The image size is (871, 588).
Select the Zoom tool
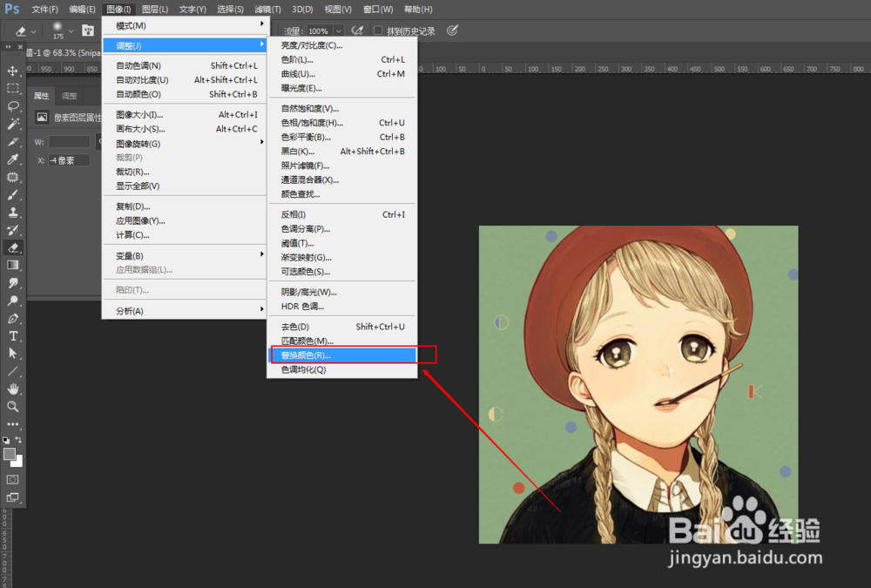(x=12, y=406)
